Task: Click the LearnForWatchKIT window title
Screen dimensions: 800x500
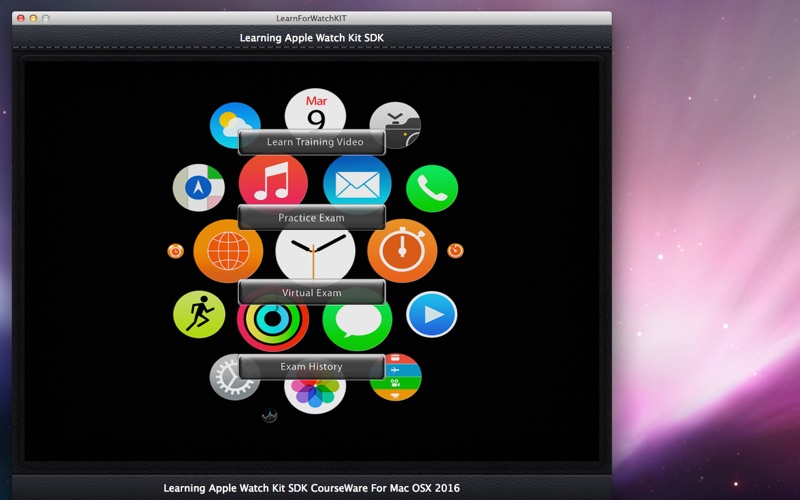Action: click(x=311, y=18)
